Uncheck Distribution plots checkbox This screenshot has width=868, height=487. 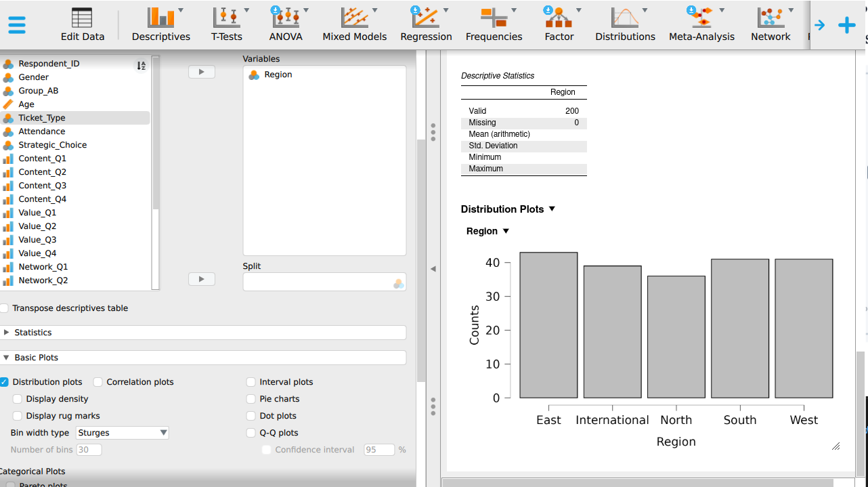(x=4, y=382)
